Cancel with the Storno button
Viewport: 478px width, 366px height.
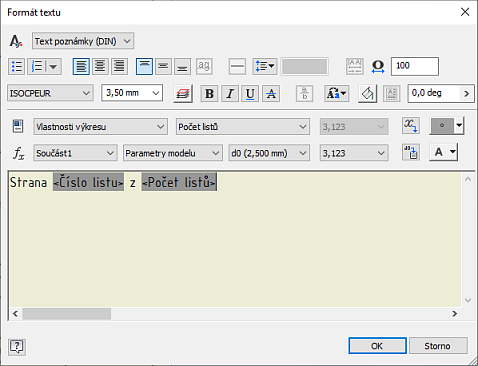point(438,346)
